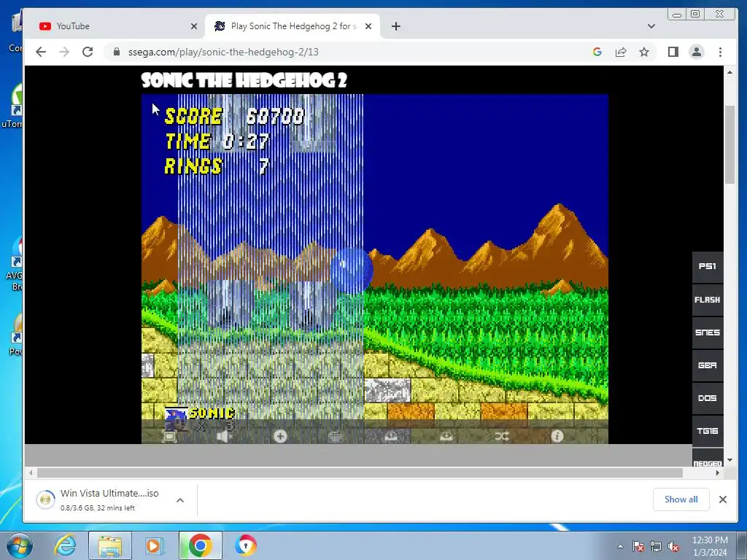Viewport: 747px width, 560px height.
Task: Reload the current page
Action: [88, 52]
